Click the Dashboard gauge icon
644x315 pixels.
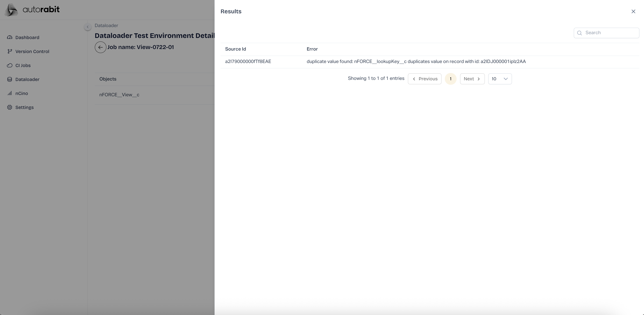pyautogui.click(x=10, y=37)
